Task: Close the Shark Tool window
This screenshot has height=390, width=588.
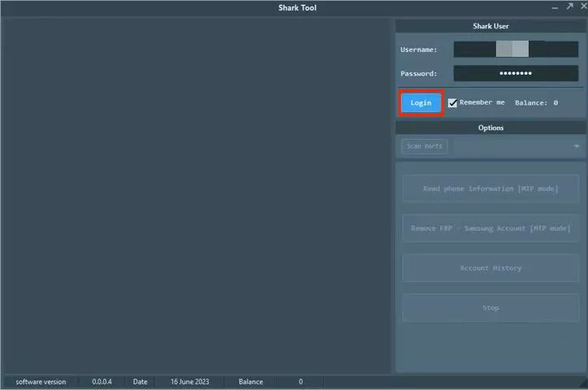Action: [583, 6]
